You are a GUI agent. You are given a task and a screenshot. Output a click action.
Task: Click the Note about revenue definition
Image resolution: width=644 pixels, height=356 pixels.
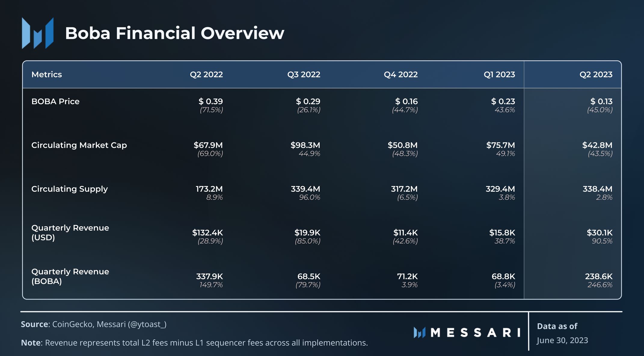(194, 343)
